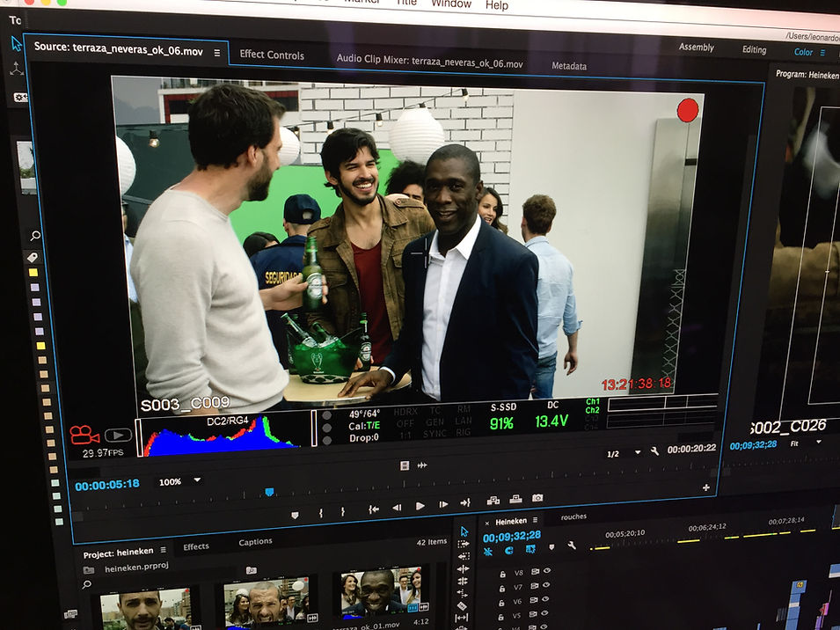Step forward one frame in Source monitor

[x=443, y=504]
